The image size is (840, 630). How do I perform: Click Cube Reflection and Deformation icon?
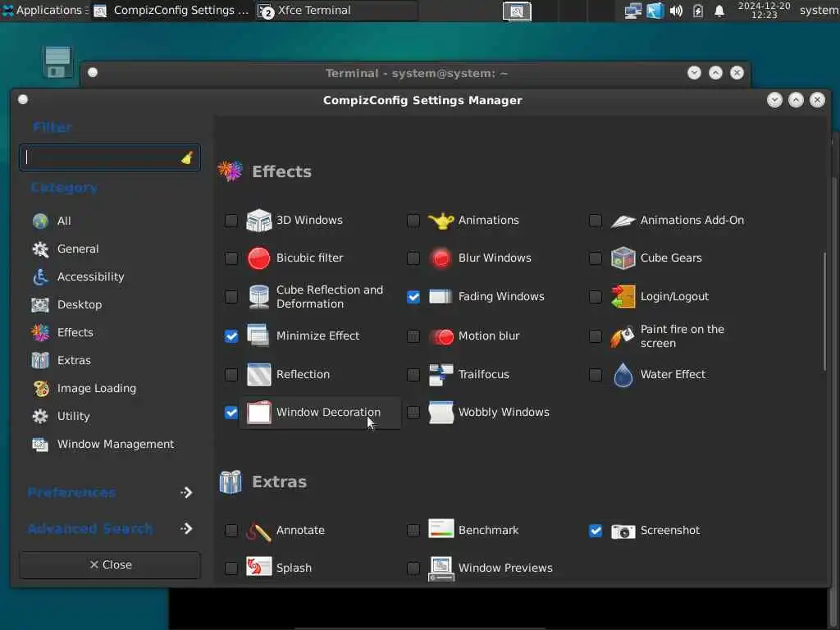click(258, 297)
